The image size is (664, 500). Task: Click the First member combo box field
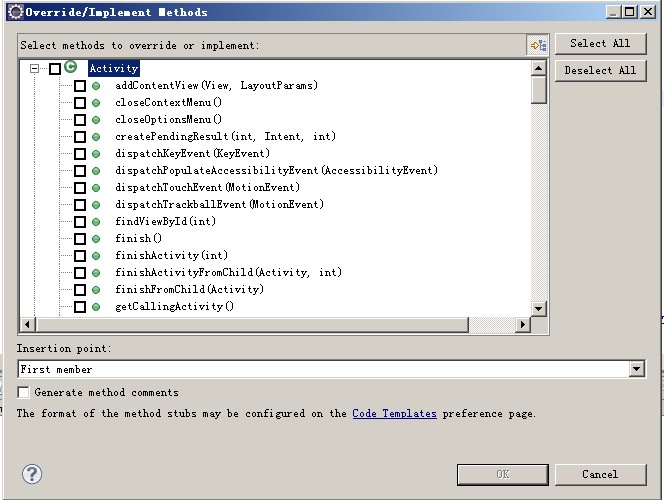(332, 369)
